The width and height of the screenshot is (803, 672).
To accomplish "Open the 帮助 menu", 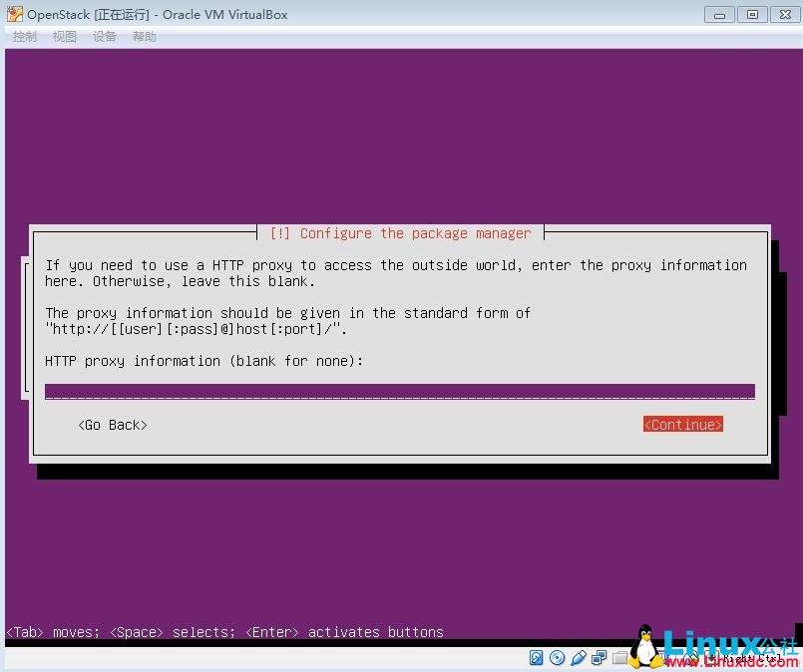I will (x=143, y=36).
